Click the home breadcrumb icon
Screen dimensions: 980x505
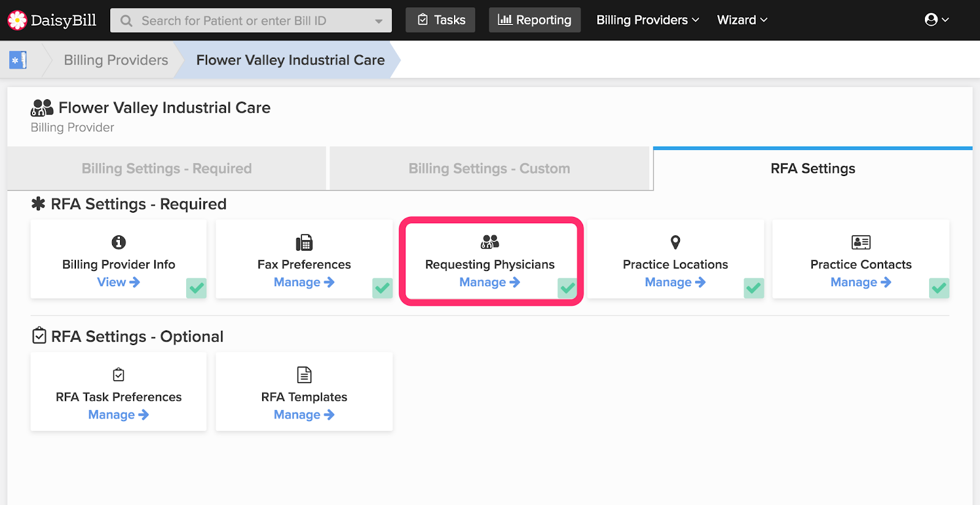[x=18, y=60]
